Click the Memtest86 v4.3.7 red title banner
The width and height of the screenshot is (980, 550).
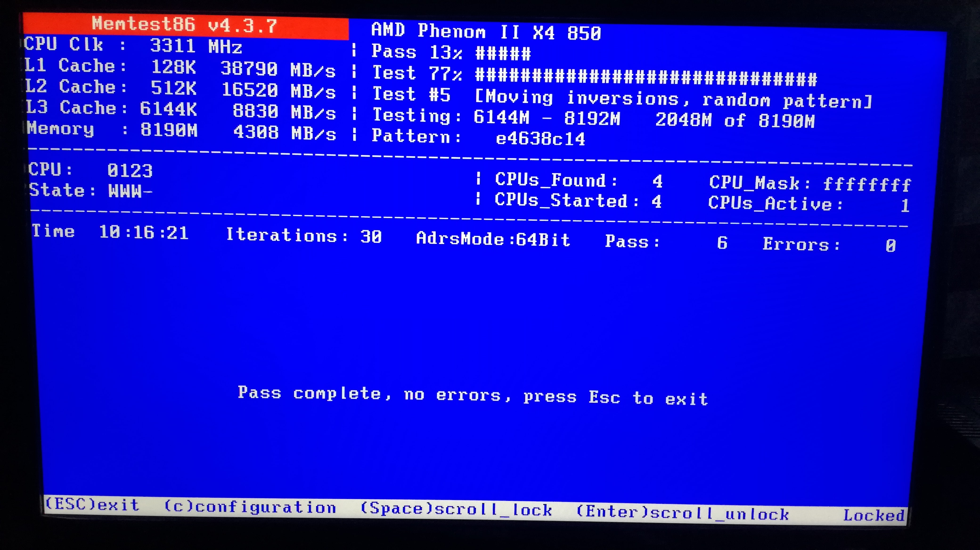pos(186,26)
